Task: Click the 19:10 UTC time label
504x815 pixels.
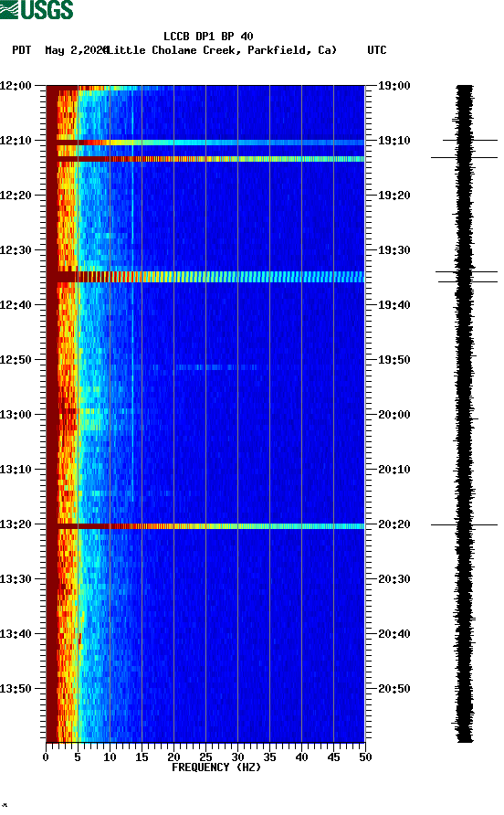Action: 394,141
